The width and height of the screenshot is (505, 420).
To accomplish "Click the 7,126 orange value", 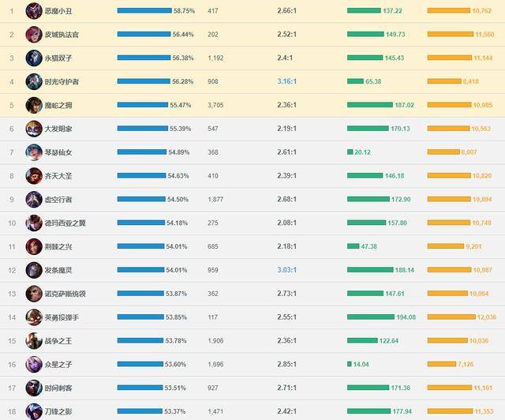I will coord(466,364).
